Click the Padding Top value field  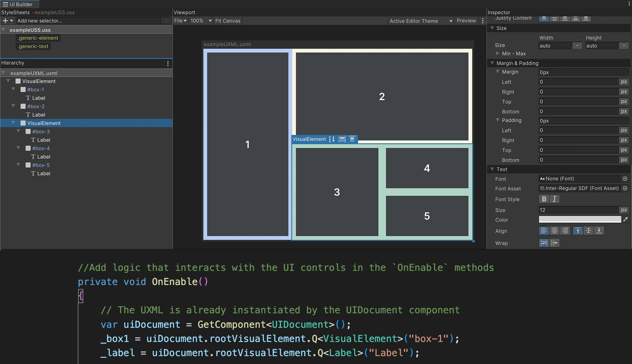click(x=579, y=150)
